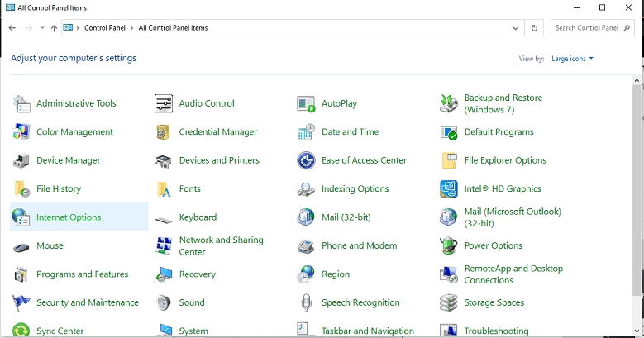Viewport: 644px width, 338px height.
Task: Open the Color Management icon
Action: 21,132
